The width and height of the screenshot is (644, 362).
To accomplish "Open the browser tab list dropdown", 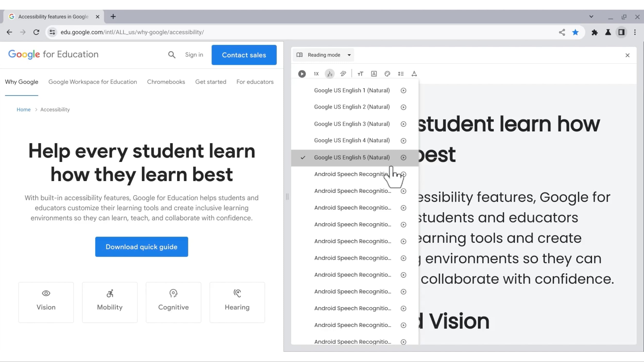I will coord(591,16).
